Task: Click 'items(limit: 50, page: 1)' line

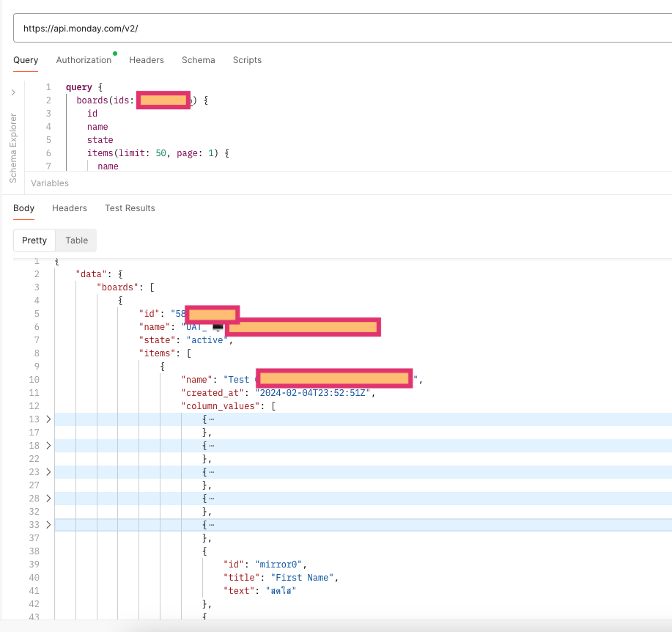Action: click(x=158, y=153)
